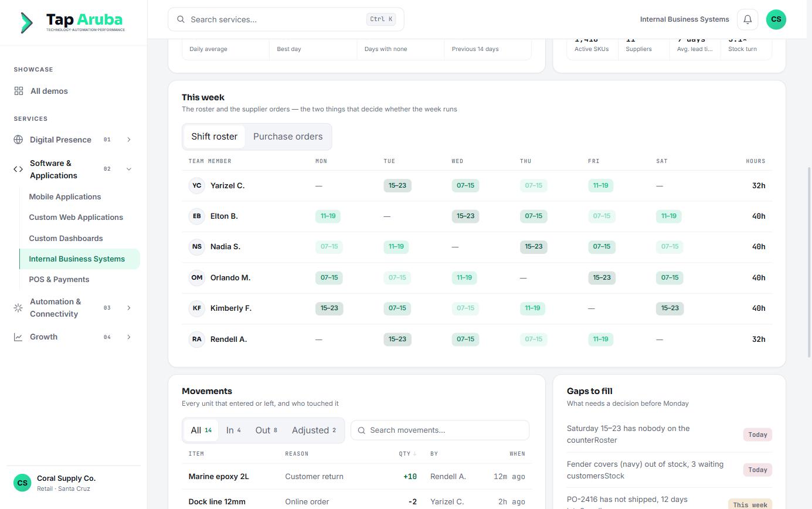812x509 pixels.
Task: Filter movements by Out
Action: (266, 430)
